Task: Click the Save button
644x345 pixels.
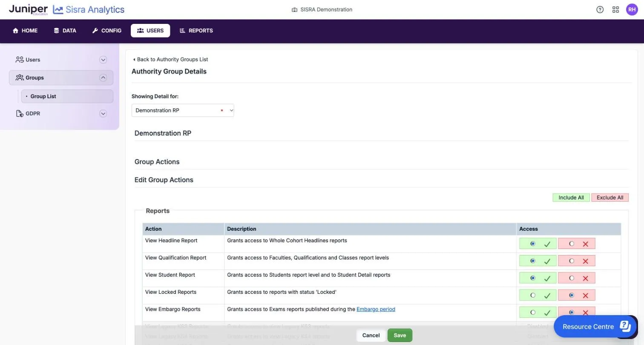Action: pyautogui.click(x=400, y=335)
